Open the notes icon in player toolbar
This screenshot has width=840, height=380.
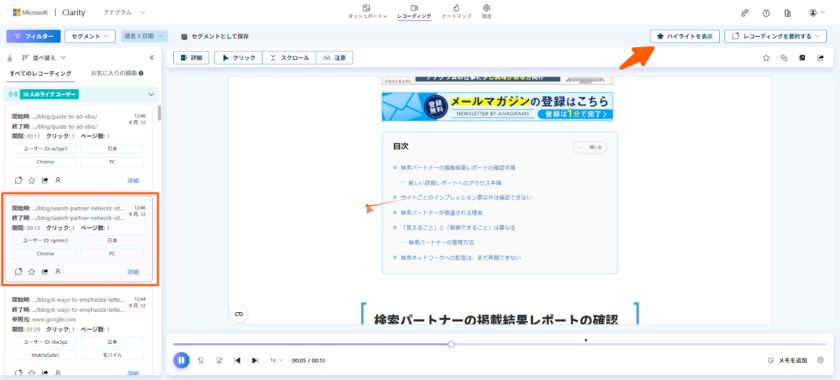pos(802,58)
